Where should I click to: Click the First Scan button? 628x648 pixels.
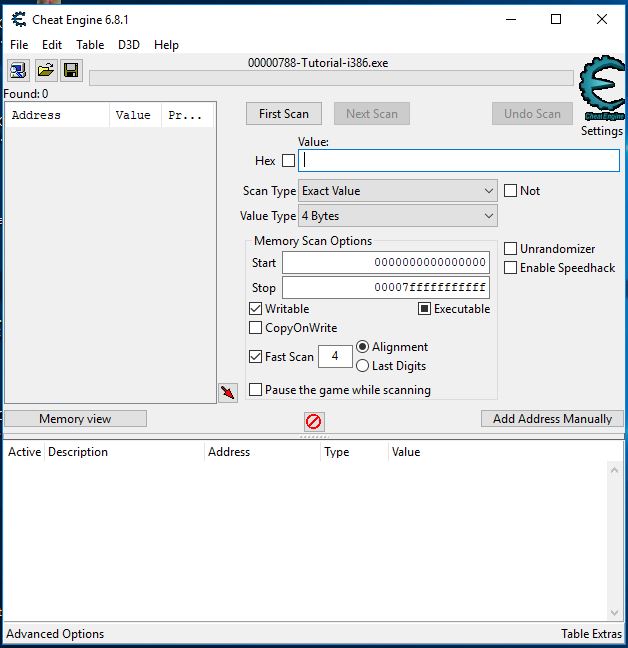[284, 114]
